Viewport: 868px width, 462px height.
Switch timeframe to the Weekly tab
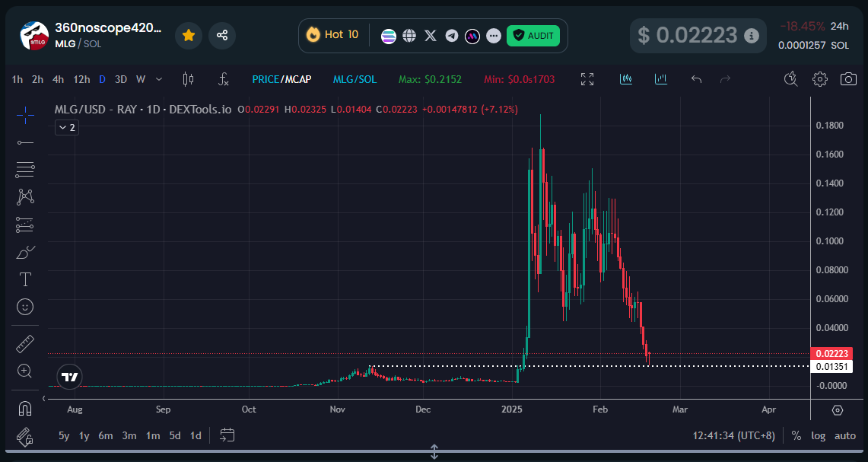(140, 78)
